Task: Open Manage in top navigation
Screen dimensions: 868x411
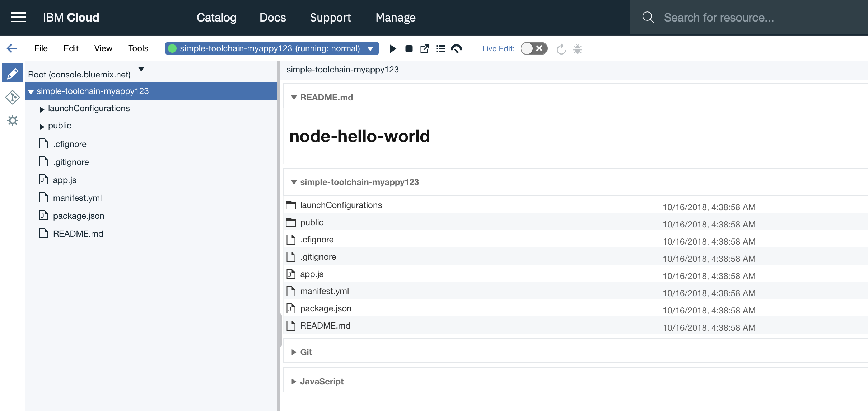Action: pos(396,18)
